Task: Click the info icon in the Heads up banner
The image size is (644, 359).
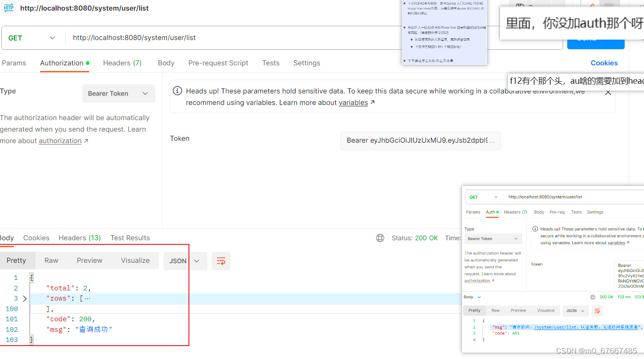Action: (x=177, y=91)
